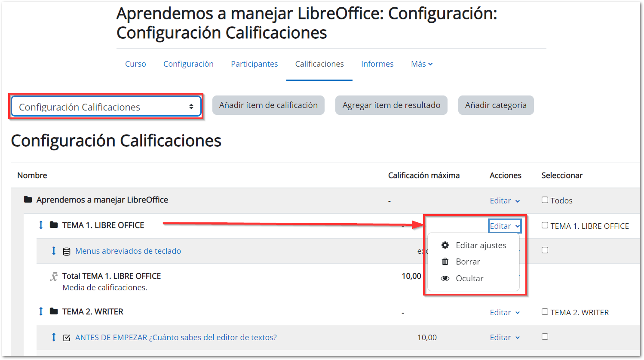Screen dimensions: 644x360
Task: Click the move arrow for TEMA 1. LIBRE OFFICE
Action: (x=41, y=225)
